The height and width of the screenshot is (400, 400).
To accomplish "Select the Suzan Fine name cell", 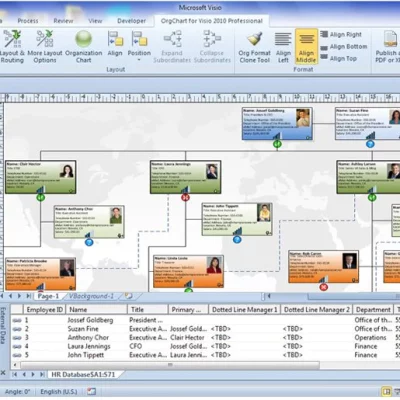I will 83,329.
